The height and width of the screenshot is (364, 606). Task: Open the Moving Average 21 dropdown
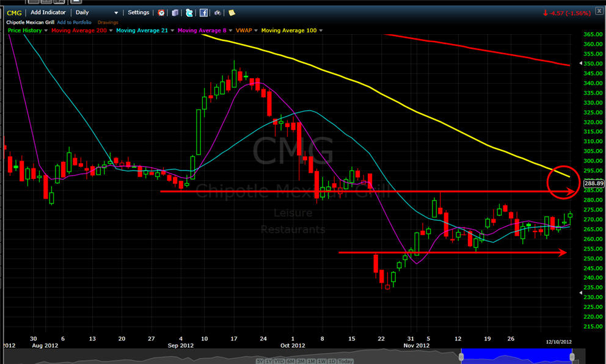pyautogui.click(x=172, y=31)
